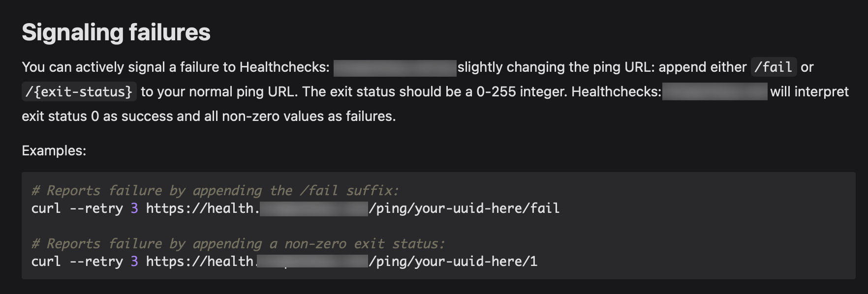Screen dimensions: 868x294
Task: Click "--retry" in the second curl command
Action: tap(96, 262)
